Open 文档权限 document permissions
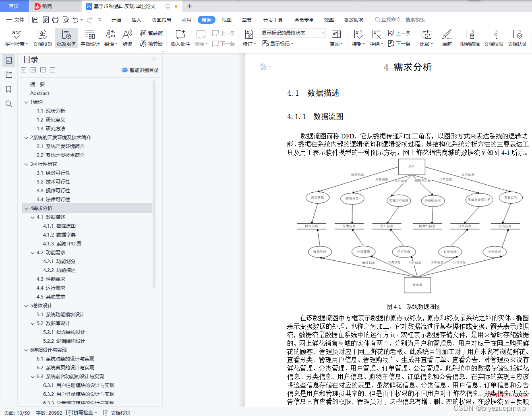The height and width of the screenshot is (416, 532). pos(494,38)
